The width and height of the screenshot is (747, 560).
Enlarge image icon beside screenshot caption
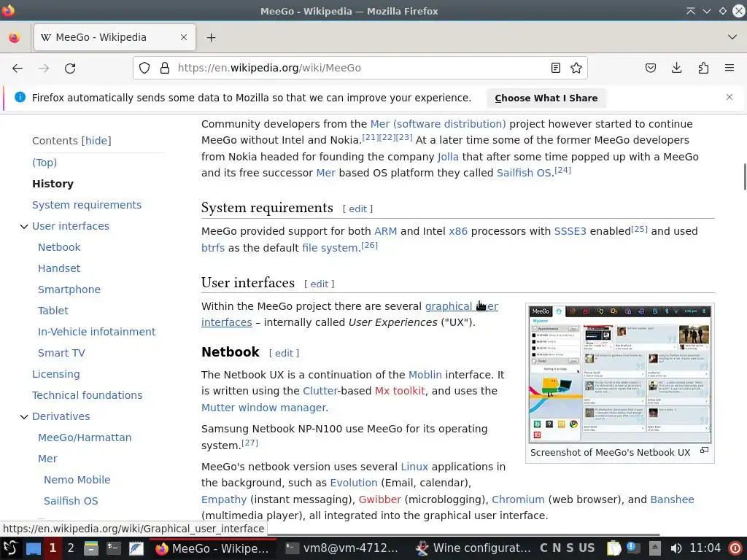coord(704,450)
